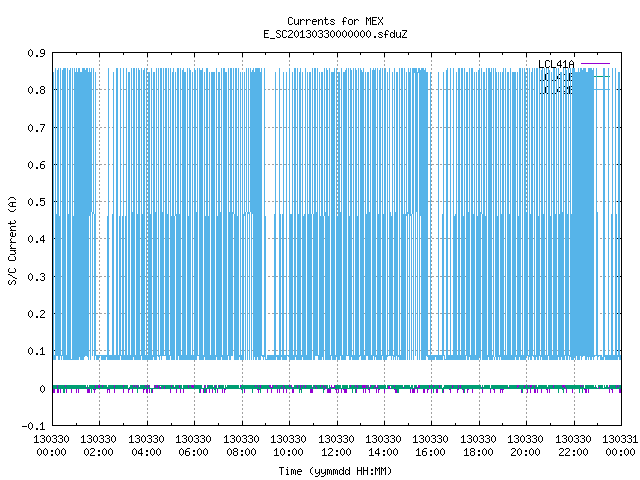Click the 130330 22:00 x-axis tick label
The height and width of the screenshot is (480, 640).
[573, 446]
